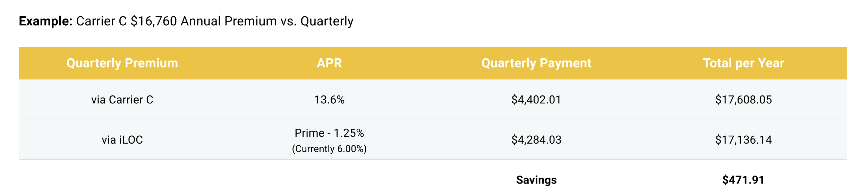The height and width of the screenshot is (195, 868).
Task: Click the "Prime - 1.25%" APR text
Action: pyautogui.click(x=329, y=133)
